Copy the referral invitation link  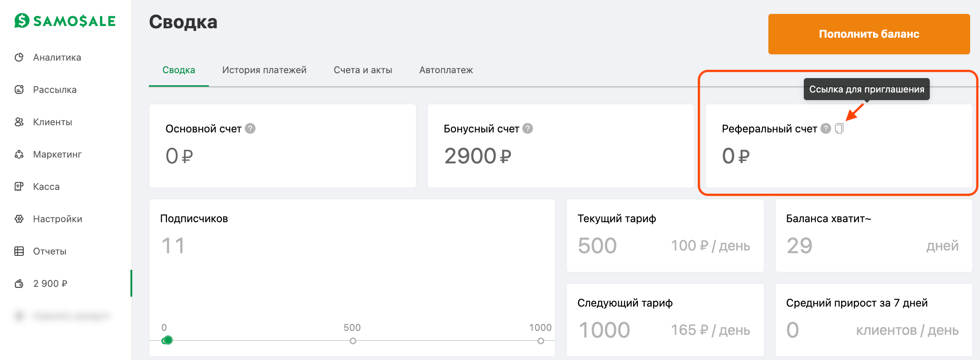(x=839, y=128)
